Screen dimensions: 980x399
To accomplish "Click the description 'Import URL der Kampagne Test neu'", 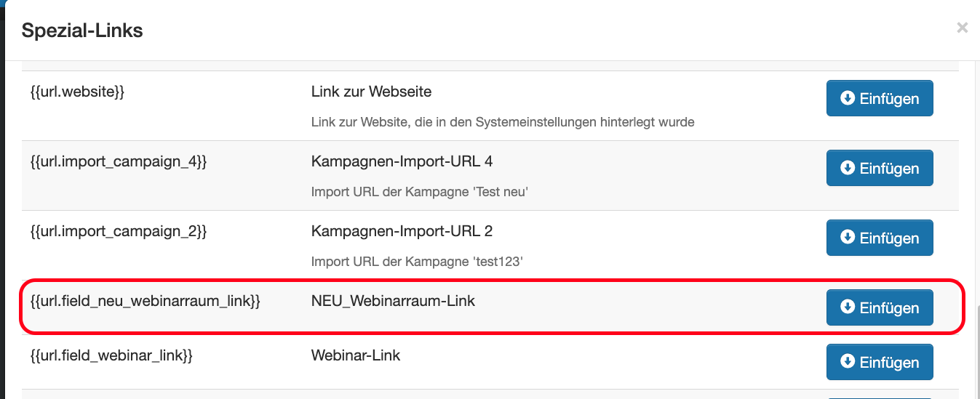I will [x=420, y=192].
